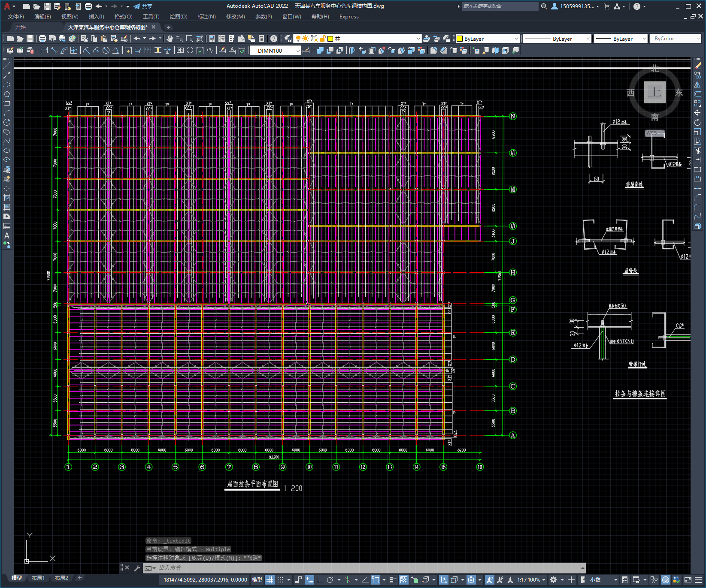Click the keyword search box in title bar

500,6
